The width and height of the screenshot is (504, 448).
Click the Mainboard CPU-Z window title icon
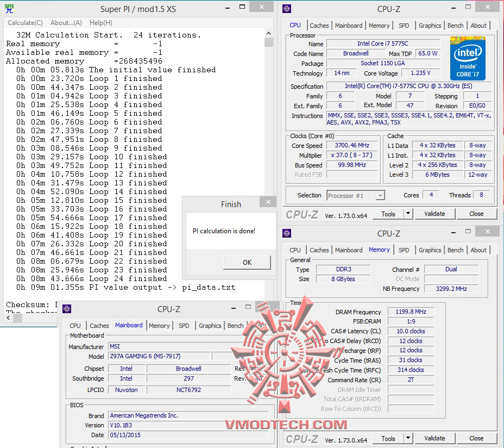(x=67, y=309)
